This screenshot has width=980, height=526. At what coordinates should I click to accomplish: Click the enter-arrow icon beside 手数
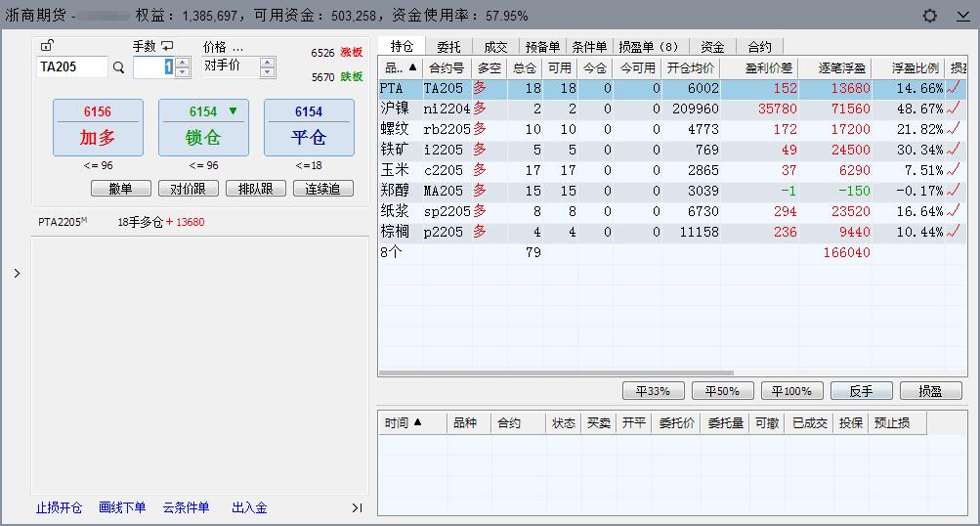(x=167, y=46)
